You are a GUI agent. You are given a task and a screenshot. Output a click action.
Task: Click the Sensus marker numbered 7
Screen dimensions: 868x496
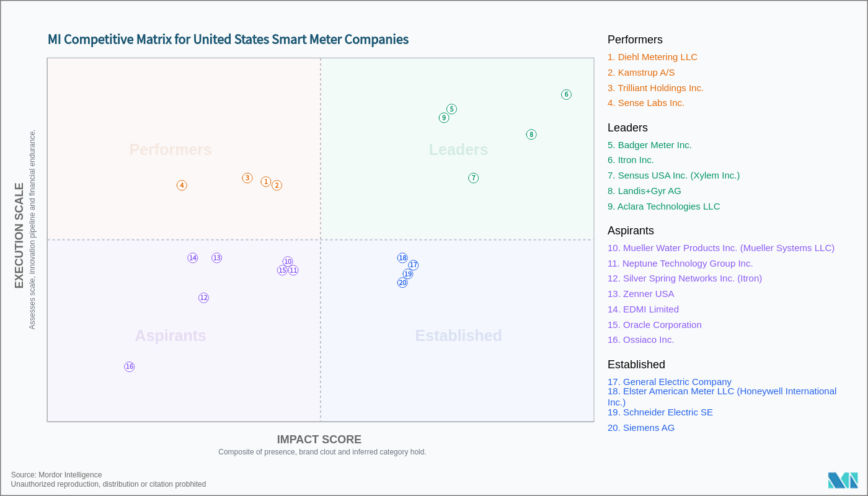pos(474,178)
